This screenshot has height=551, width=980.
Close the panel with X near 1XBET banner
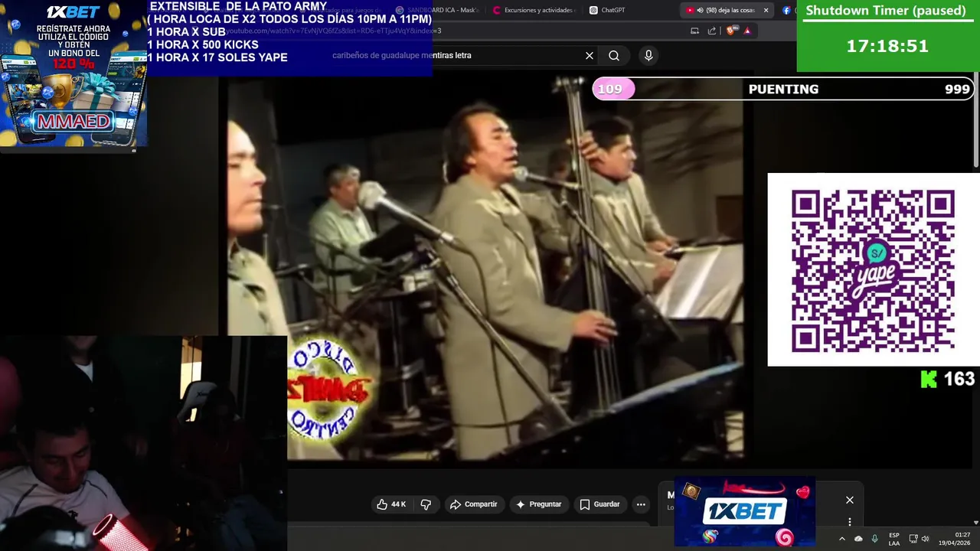(x=849, y=500)
